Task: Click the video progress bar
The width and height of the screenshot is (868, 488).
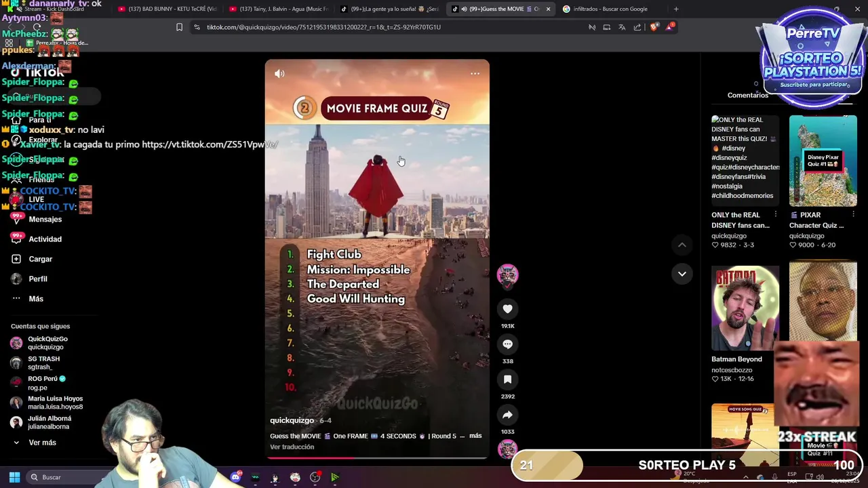Action: pyautogui.click(x=376, y=457)
